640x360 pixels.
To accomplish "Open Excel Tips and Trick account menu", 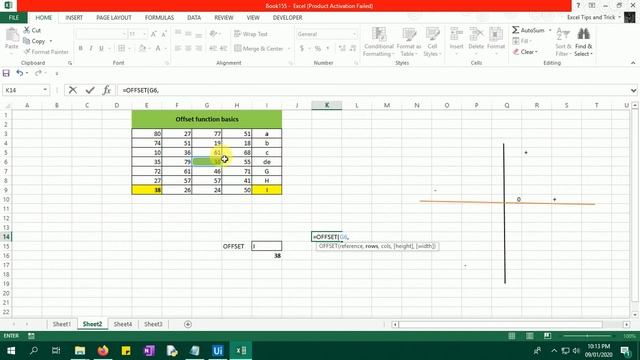I will pyautogui.click(x=594, y=17).
